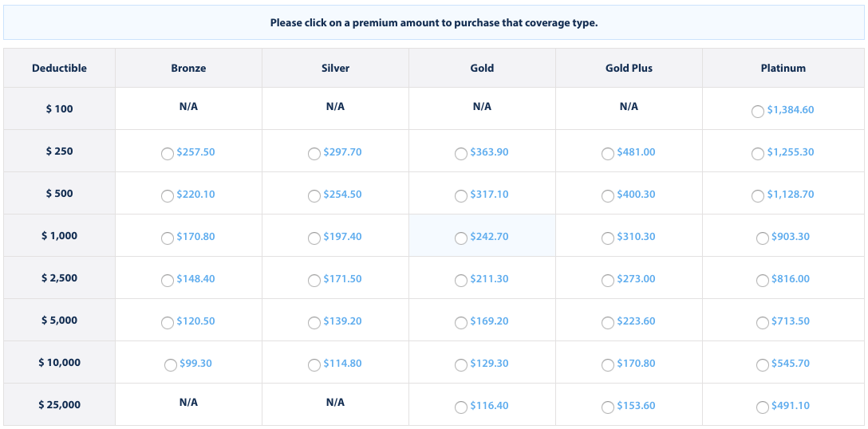Image resolution: width=868 pixels, height=429 pixels.
Task: Click the $481.00 Gold Plus premium
Action: click(636, 152)
